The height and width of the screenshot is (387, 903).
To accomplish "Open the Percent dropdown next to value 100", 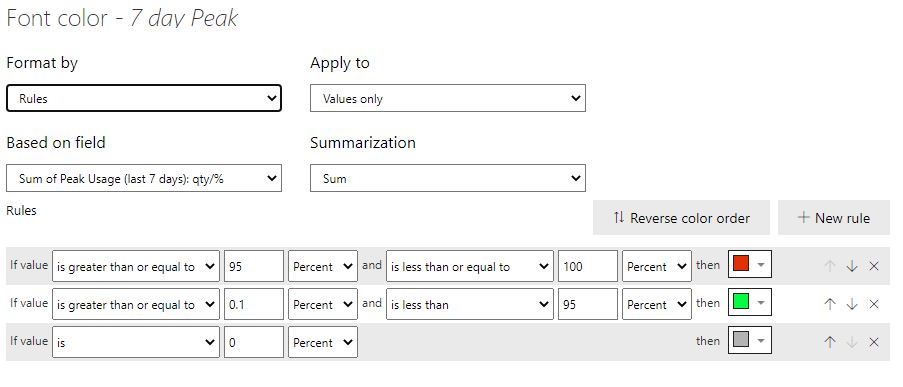I will click(x=657, y=266).
